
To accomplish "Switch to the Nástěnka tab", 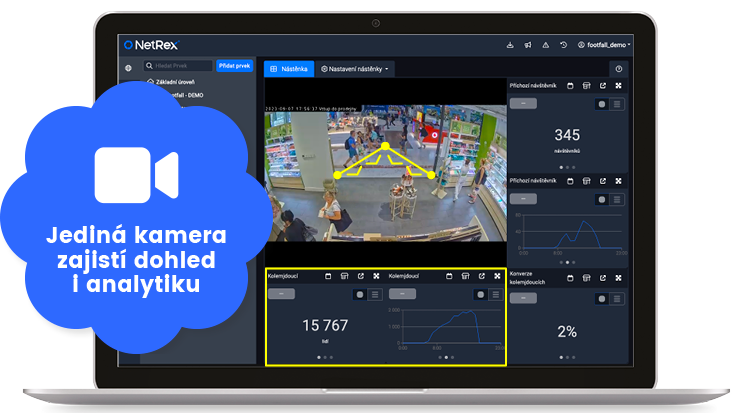I will 288,69.
